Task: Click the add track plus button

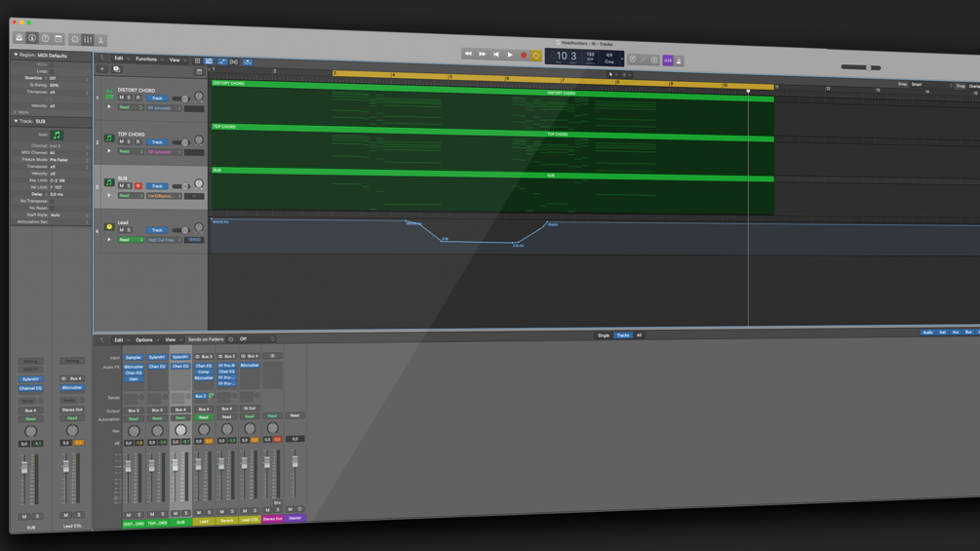Action: [102, 68]
